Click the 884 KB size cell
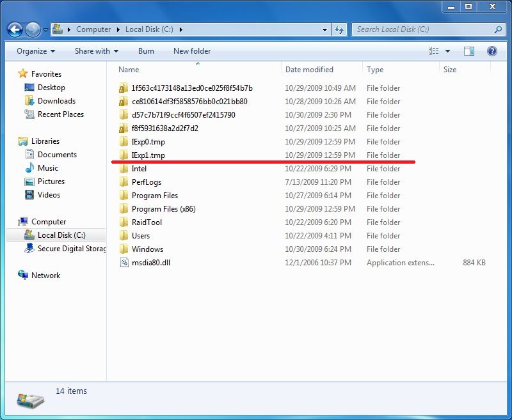 pyautogui.click(x=474, y=263)
